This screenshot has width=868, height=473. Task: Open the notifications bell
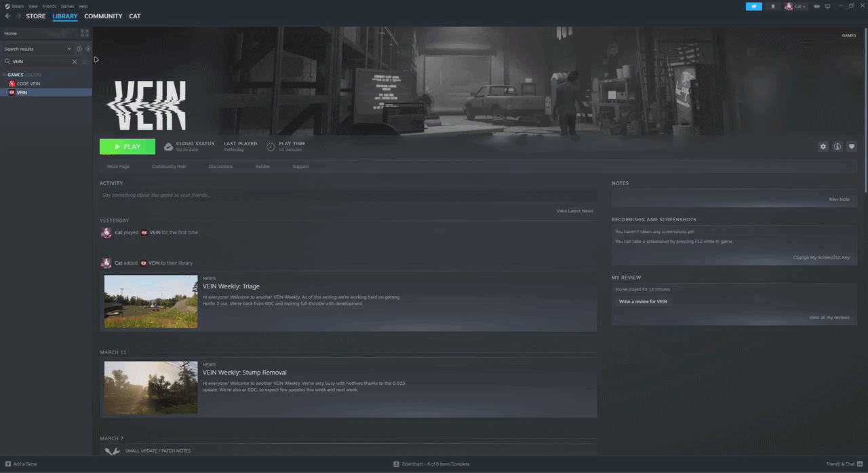(772, 6)
